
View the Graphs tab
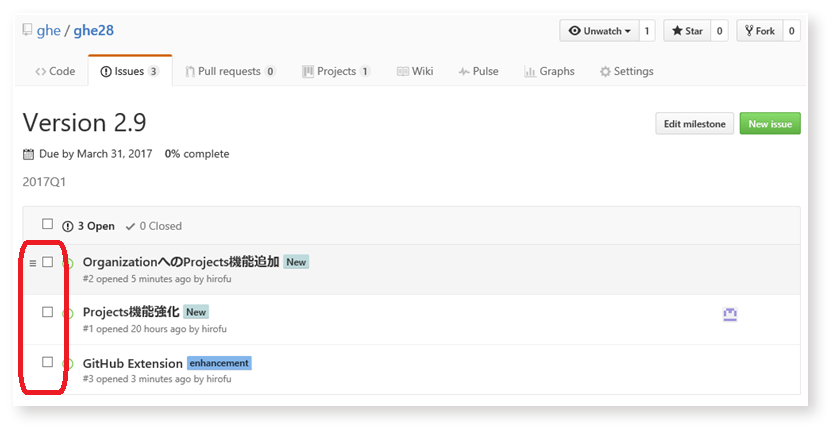click(549, 71)
